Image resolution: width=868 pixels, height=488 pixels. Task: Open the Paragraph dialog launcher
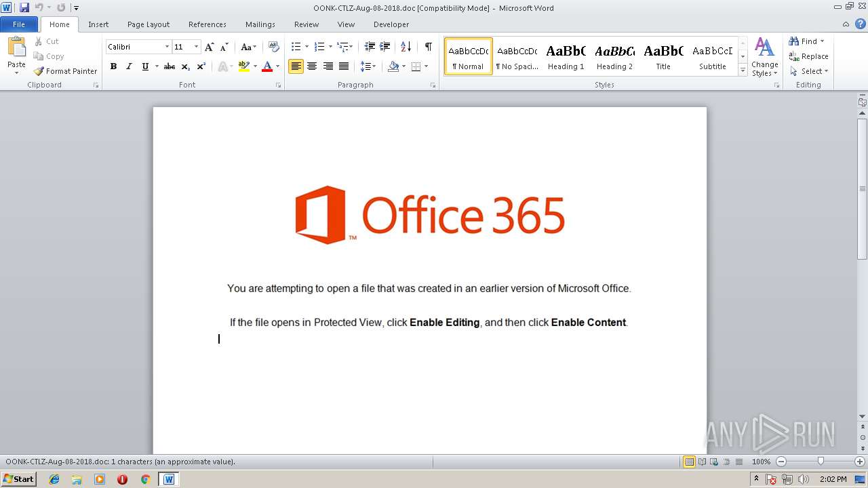pyautogui.click(x=433, y=85)
